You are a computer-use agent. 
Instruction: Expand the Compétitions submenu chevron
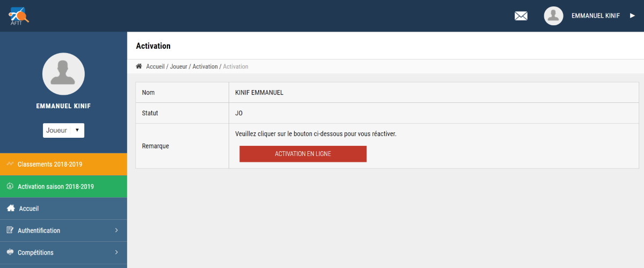tap(116, 252)
